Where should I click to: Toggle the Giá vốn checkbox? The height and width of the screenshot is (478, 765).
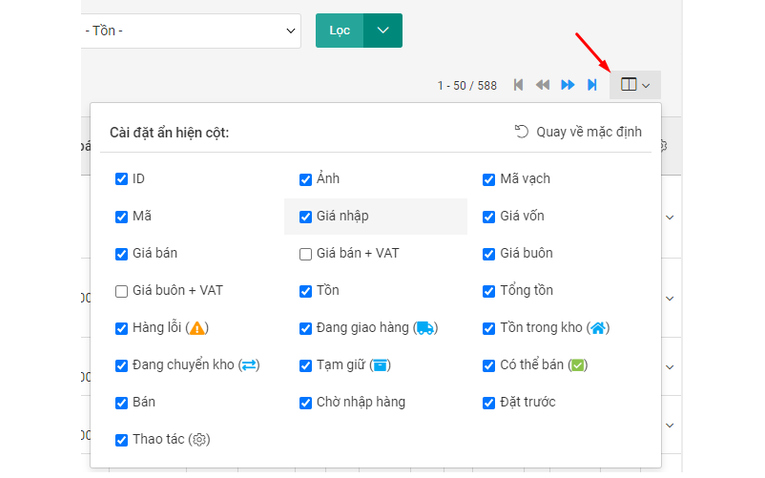[489, 217]
